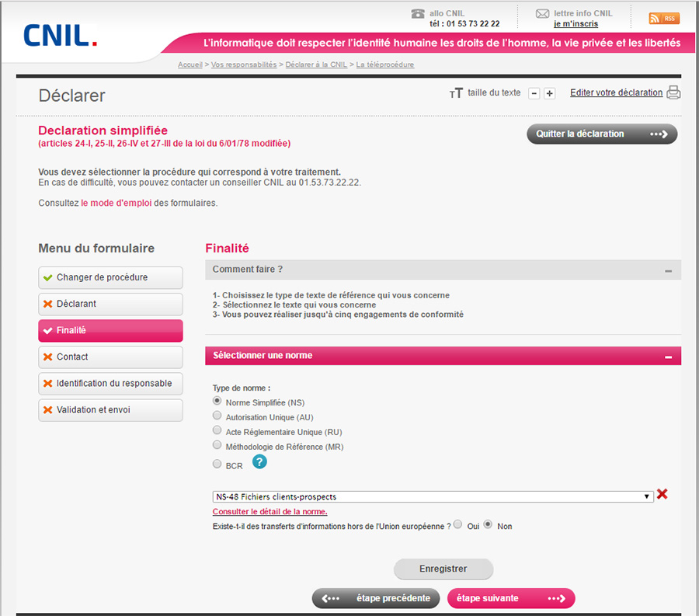Click the Menu du formulaire heading

tap(96, 249)
